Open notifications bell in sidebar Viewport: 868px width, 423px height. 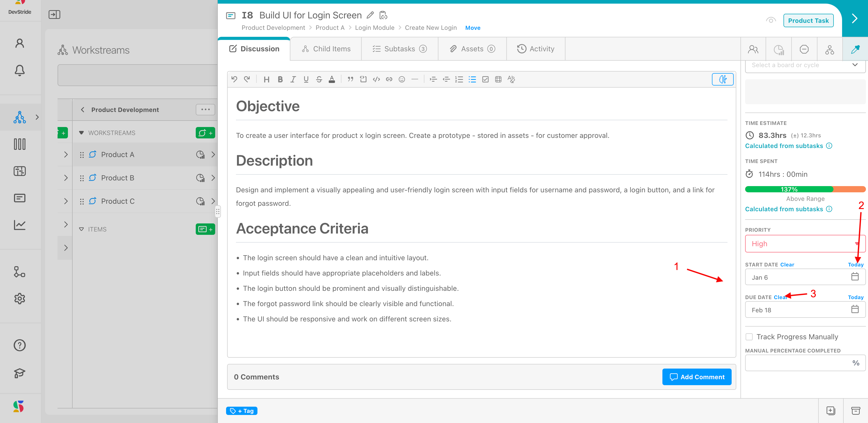(x=19, y=70)
